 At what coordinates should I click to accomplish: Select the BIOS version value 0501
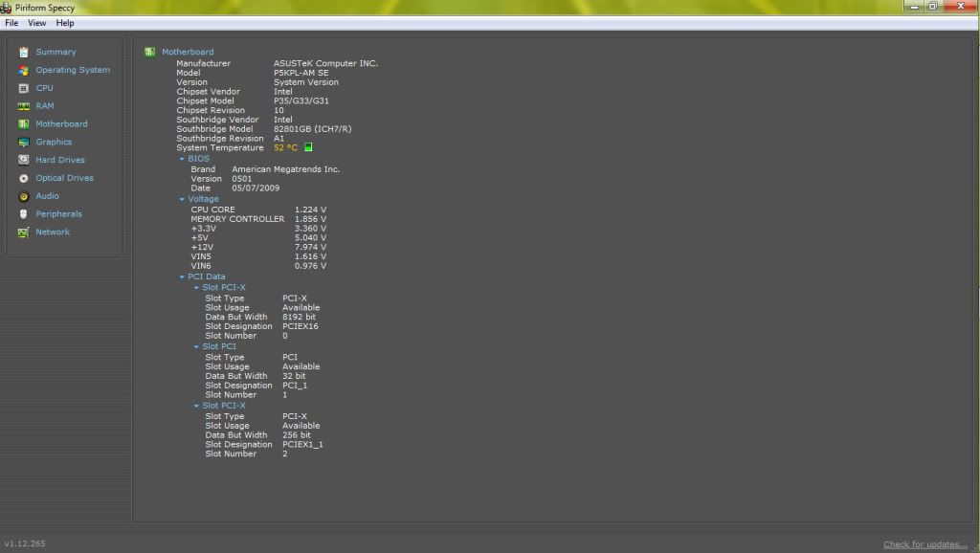[x=242, y=179]
